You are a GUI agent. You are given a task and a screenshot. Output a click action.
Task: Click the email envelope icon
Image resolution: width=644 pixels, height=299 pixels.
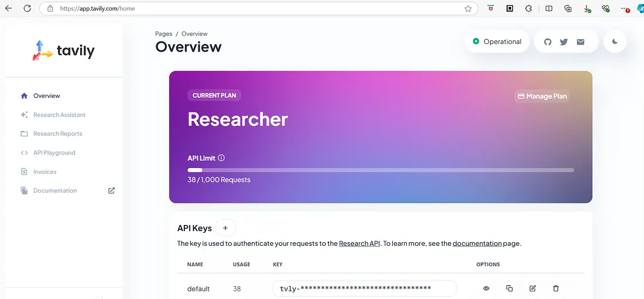tap(580, 42)
